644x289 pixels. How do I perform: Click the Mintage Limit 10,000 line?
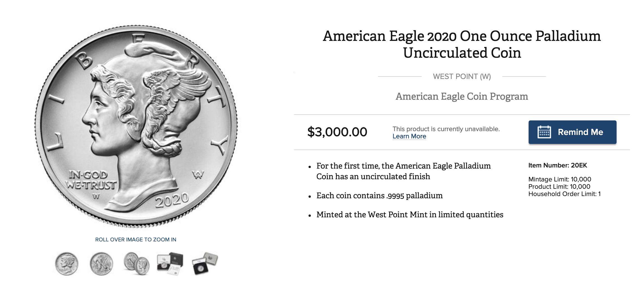click(x=559, y=179)
